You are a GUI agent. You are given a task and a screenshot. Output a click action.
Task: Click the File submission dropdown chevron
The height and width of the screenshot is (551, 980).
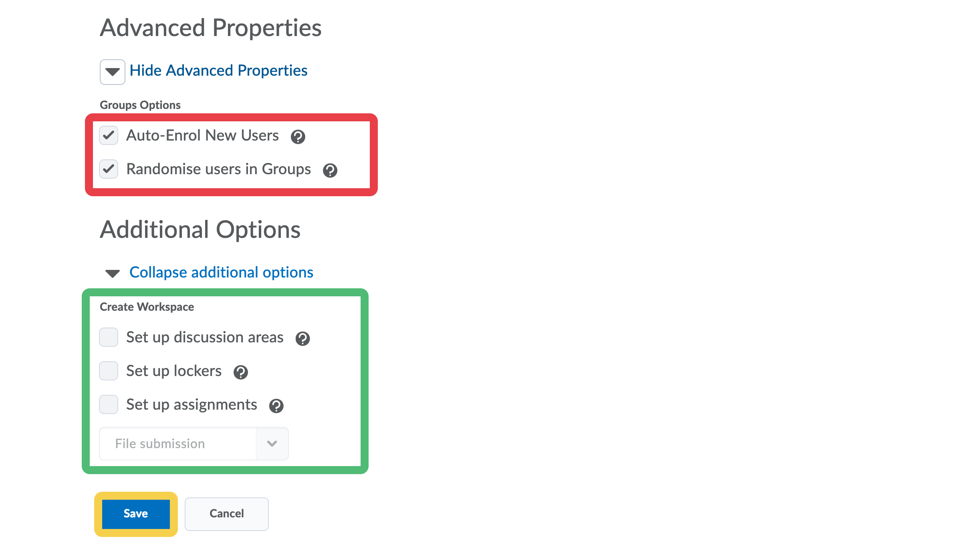pyautogui.click(x=272, y=444)
